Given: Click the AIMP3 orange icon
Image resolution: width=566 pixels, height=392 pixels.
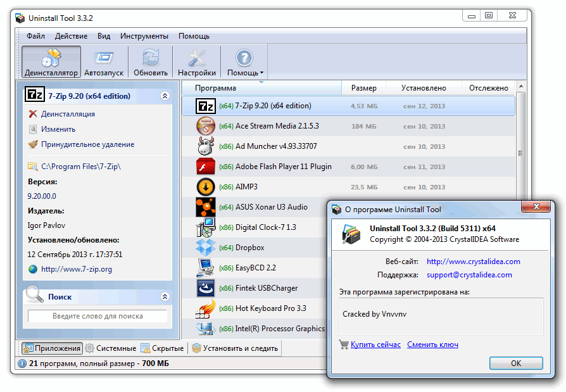Looking at the screenshot, I should coord(206,187).
